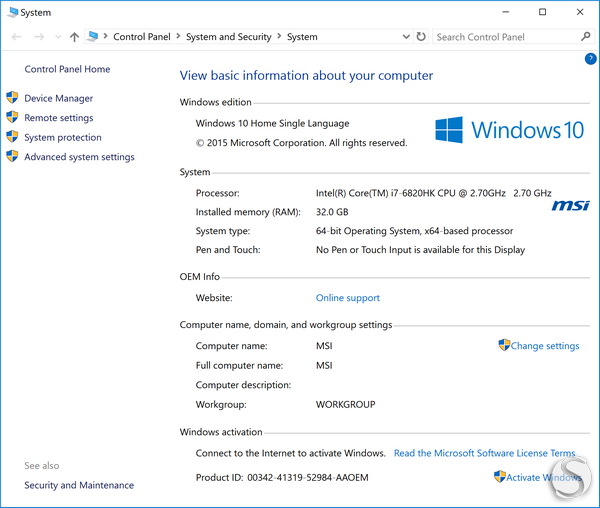The image size is (600, 508).
Task: Click the 32.0 GB installed memory value
Action: [x=332, y=212]
